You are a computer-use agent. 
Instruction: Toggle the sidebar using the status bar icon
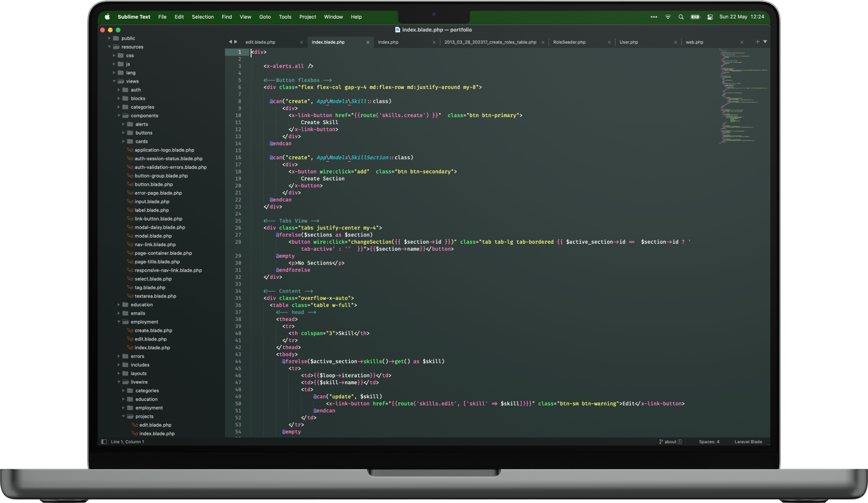tap(104, 442)
